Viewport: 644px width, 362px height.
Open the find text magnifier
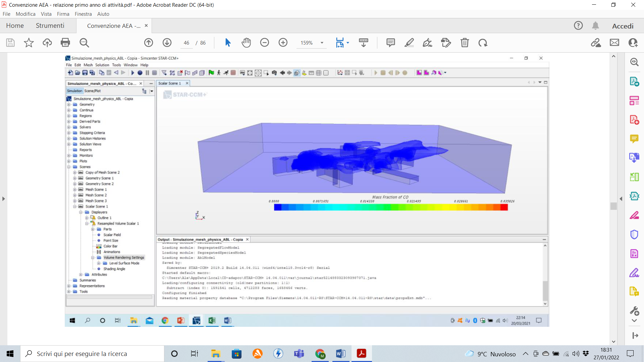click(x=84, y=43)
